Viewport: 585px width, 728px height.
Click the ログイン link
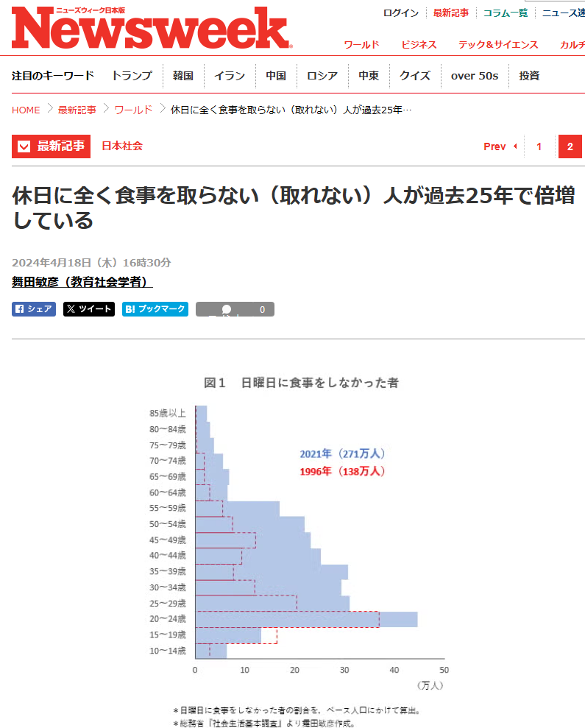pyautogui.click(x=401, y=13)
